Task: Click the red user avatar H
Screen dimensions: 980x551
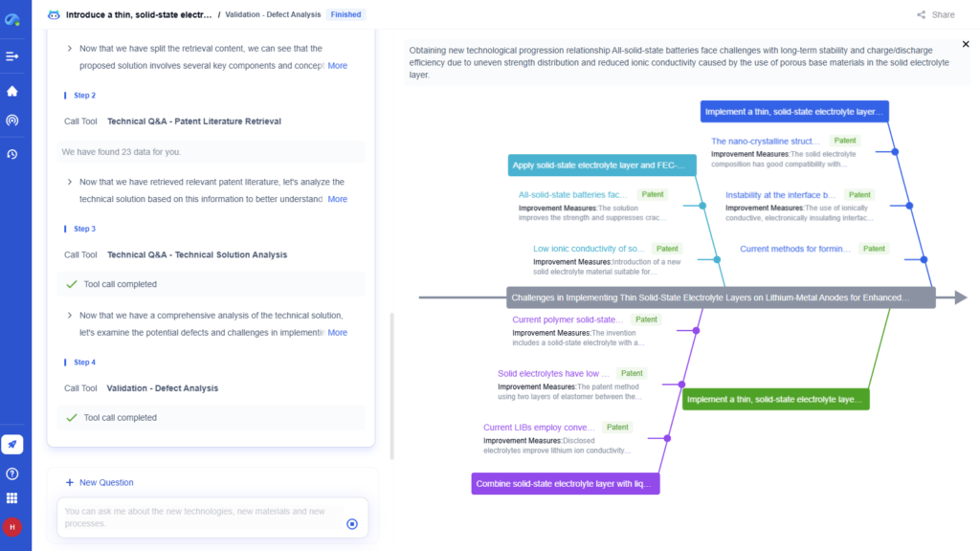Action: pos(12,526)
